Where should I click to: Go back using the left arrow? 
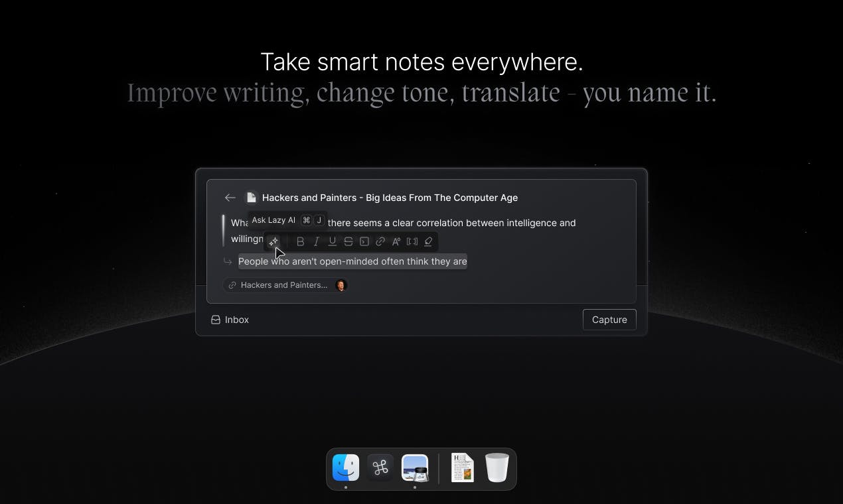click(230, 198)
